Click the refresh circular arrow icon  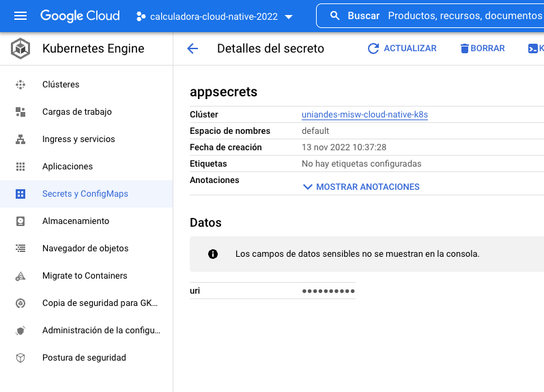pos(373,48)
